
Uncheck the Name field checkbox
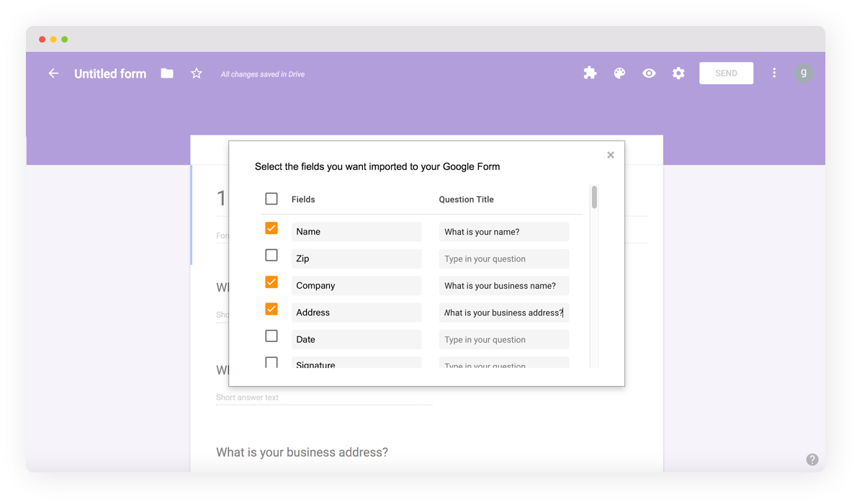[x=272, y=228]
